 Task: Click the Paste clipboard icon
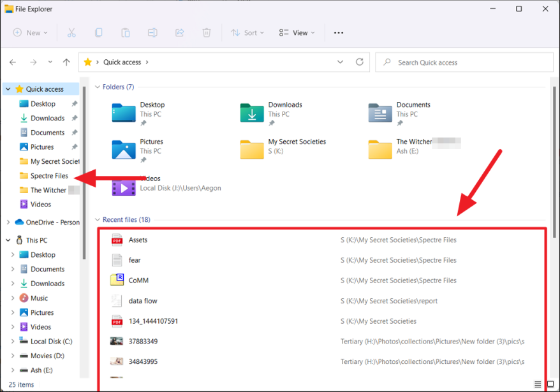point(126,33)
